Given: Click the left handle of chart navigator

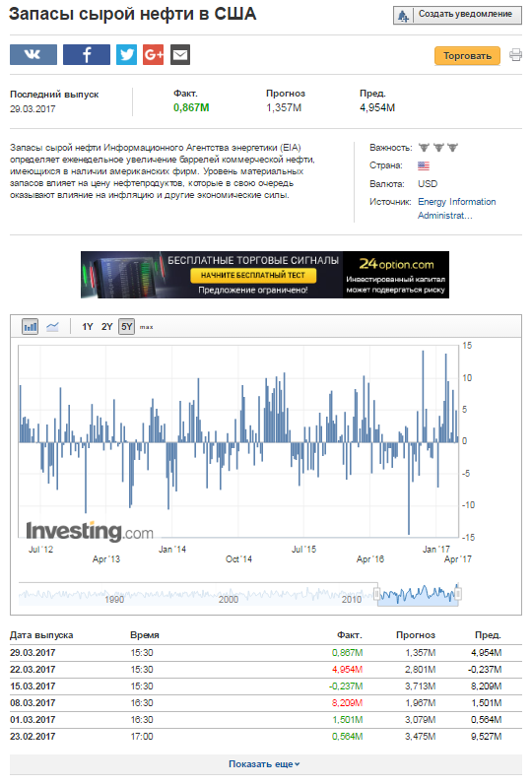Looking at the screenshot, I should (377, 594).
